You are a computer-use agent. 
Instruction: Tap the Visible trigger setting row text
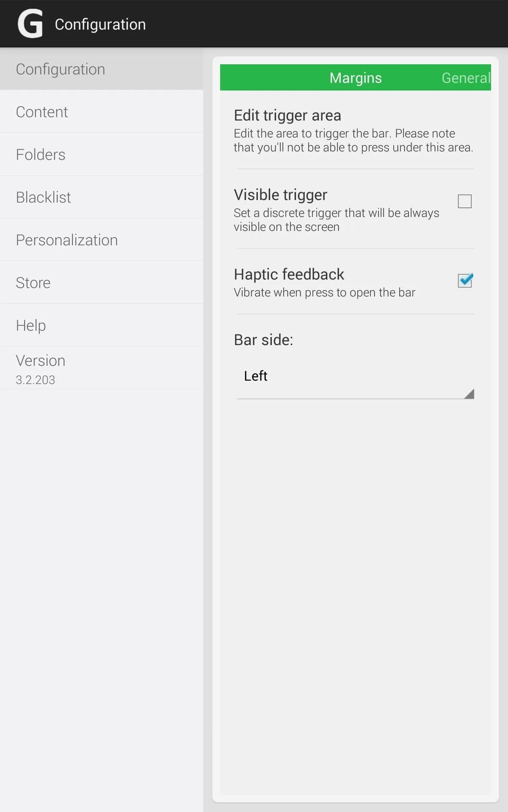pyautogui.click(x=337, y=210)
